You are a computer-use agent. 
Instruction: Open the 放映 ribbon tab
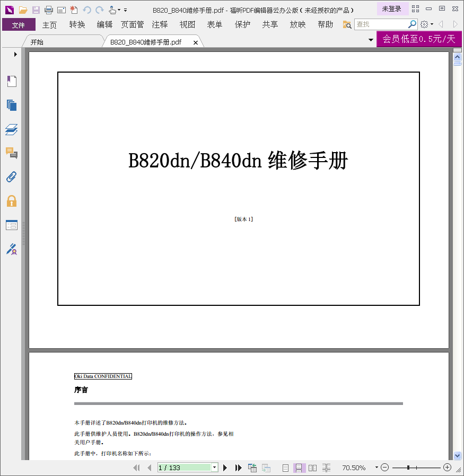298,24
